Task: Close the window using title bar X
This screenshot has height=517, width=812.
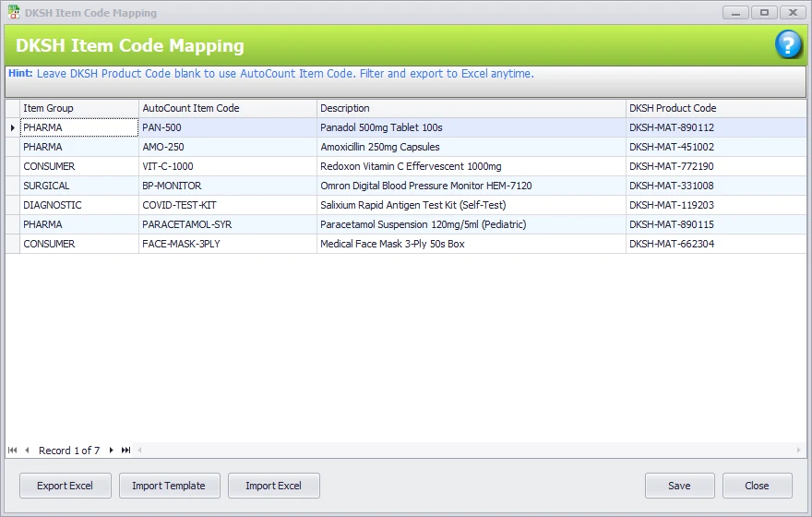Action: (x=793, y=12)
